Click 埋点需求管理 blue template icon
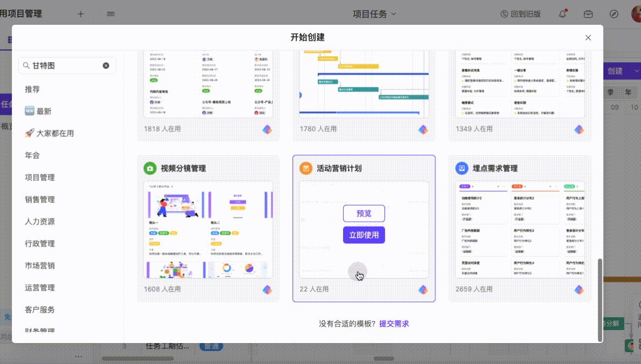Screen dimensions: 641x364 tap(462, 168)
